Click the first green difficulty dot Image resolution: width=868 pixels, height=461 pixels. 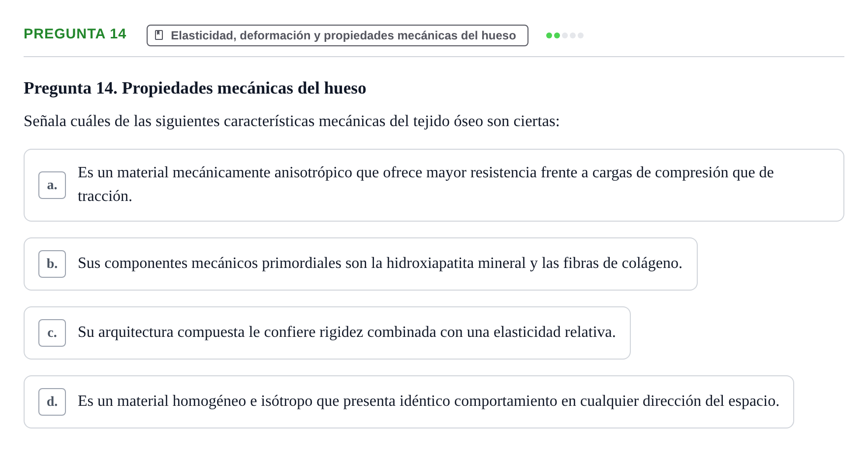pos(549,35)
